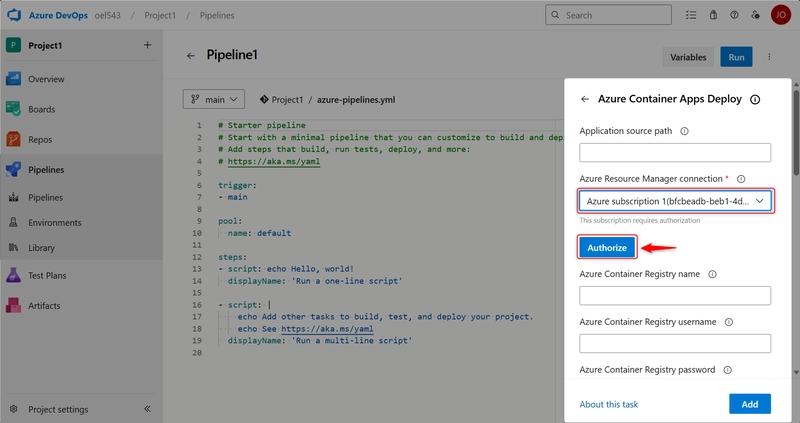The image size is (800, 423).
Task: Select Environments in the Pipelines submenu
Action: pos(54,222)
